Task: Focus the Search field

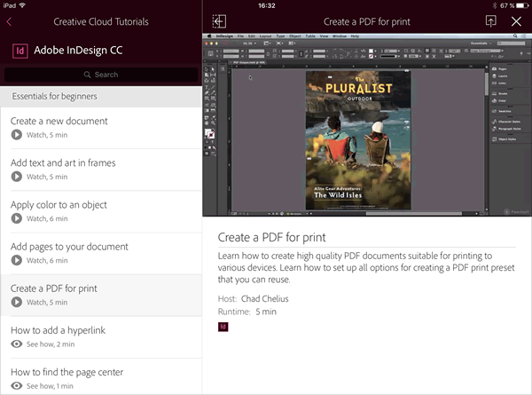Action: (100, 75)
